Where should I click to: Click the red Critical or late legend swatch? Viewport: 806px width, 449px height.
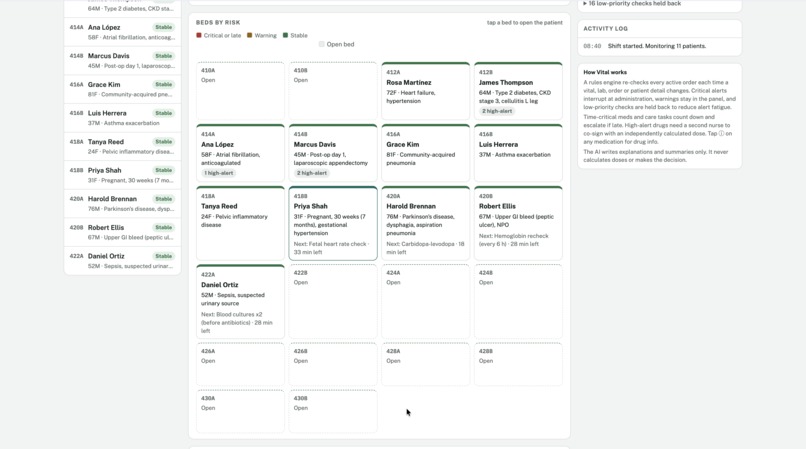click(199, 35)
